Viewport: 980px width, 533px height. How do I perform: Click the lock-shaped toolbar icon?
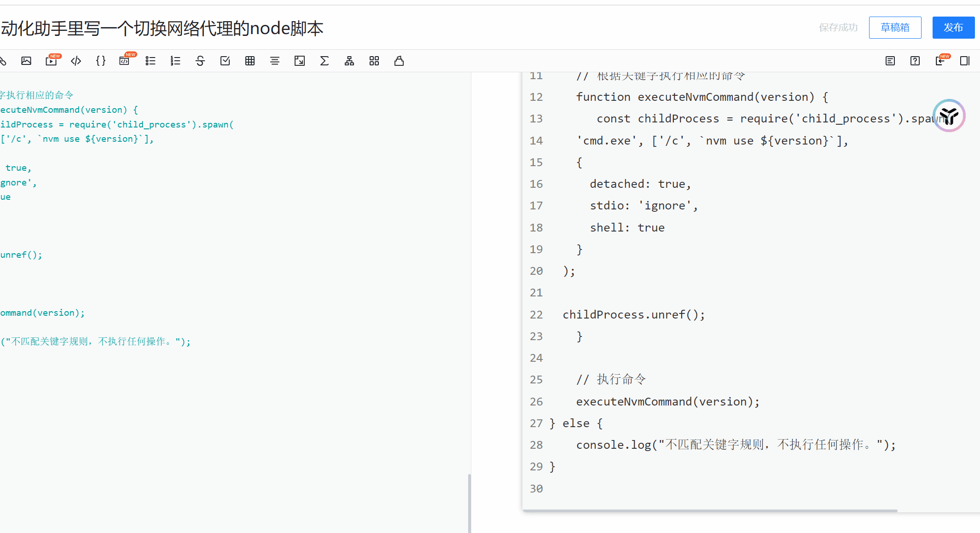[x=399, y=61]
